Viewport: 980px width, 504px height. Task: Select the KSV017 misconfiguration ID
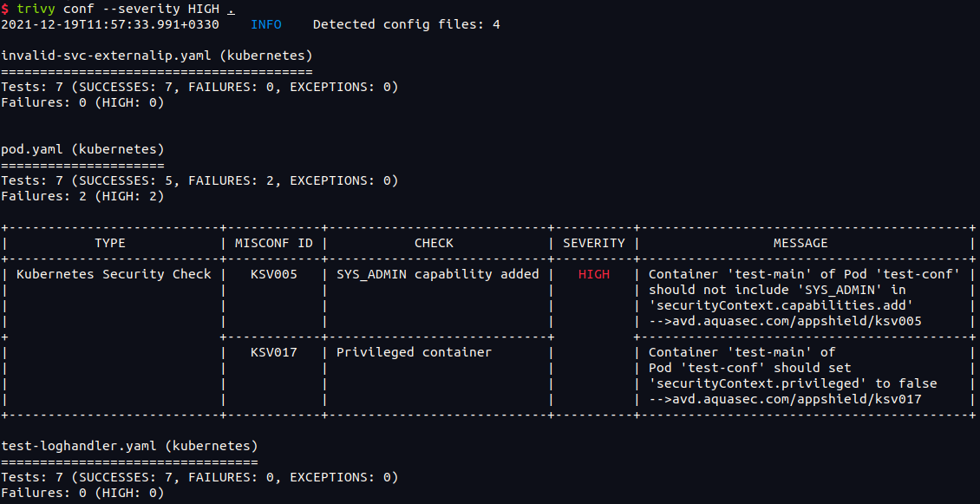[274, 352]
